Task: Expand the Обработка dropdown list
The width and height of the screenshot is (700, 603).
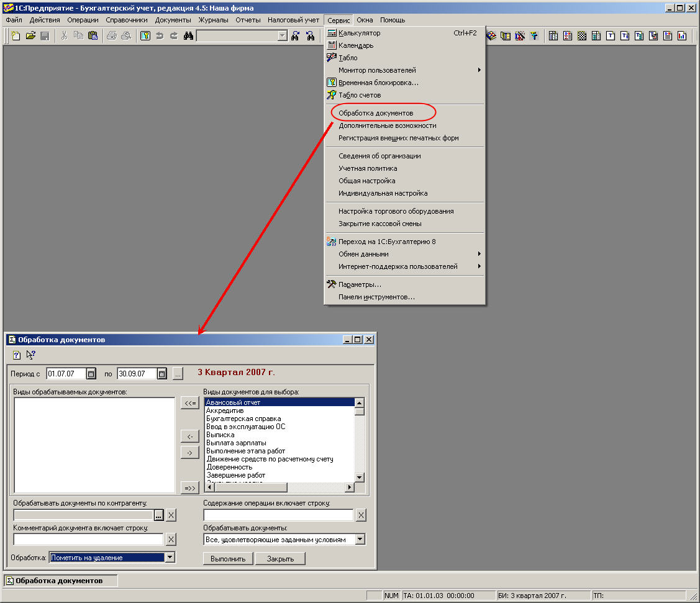Action: (x=170, y=558)
